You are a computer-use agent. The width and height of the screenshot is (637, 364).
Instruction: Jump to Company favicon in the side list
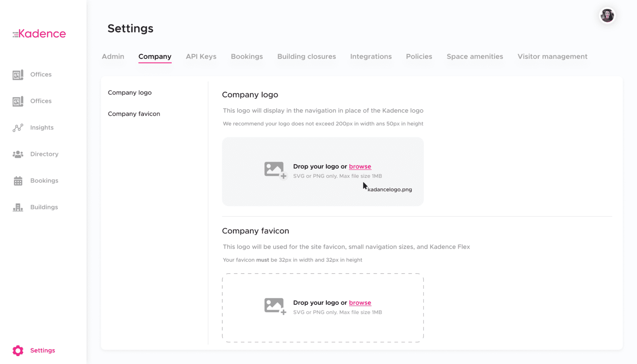[134, 114]
